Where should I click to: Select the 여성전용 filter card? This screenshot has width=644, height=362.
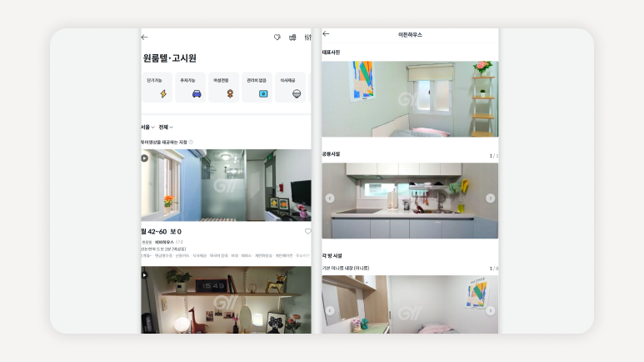tap(223, 88)
